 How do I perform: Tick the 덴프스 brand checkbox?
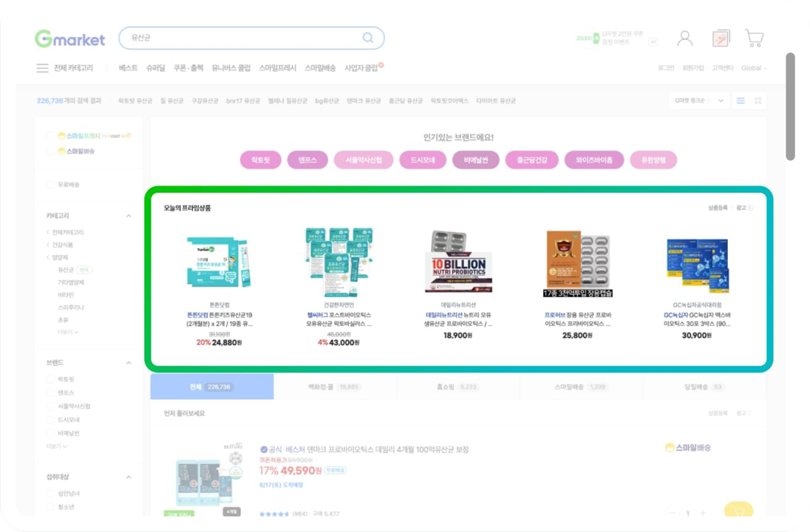(50, 393)
